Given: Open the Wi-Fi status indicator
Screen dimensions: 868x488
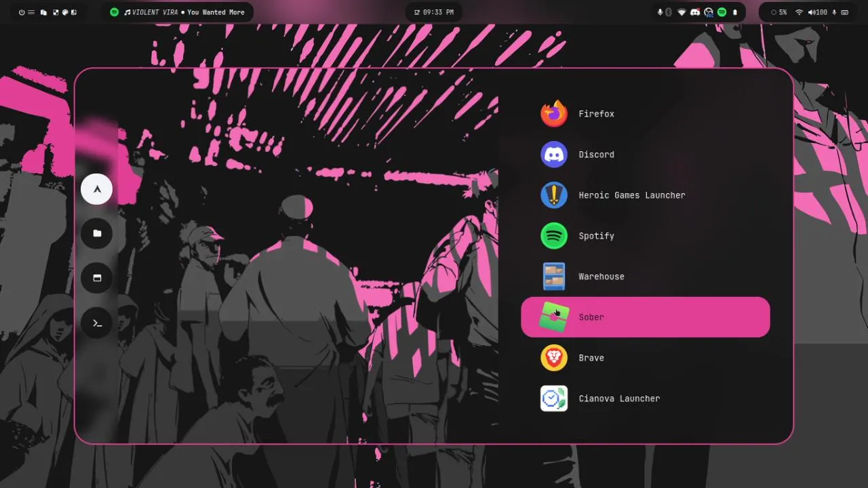Looking at the screenshot, I should pos(799,12).
